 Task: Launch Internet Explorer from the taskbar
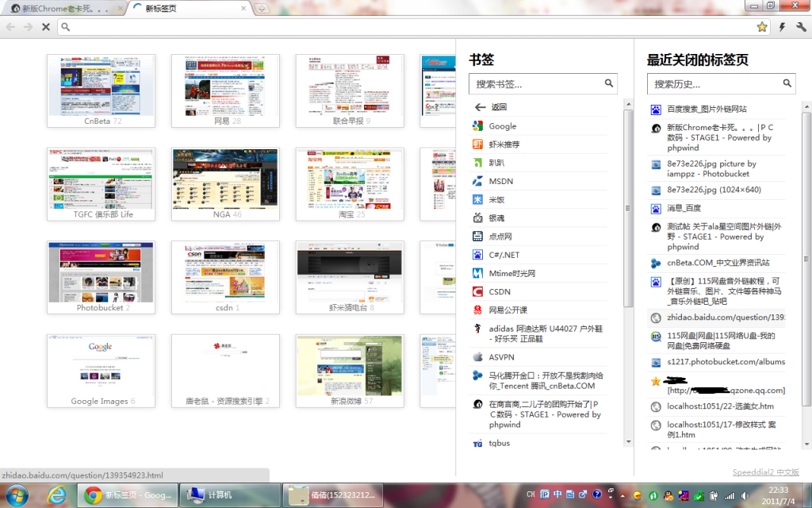[x=56, y=495]
